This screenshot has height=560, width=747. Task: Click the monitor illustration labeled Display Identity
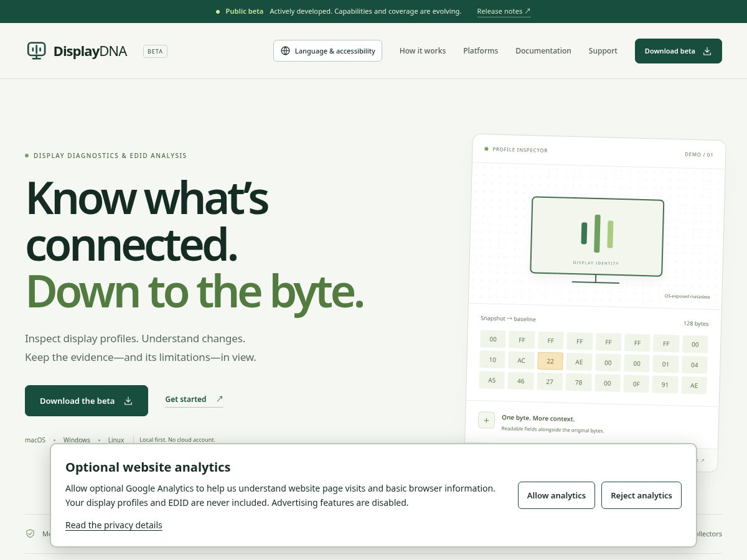[597, 240]
